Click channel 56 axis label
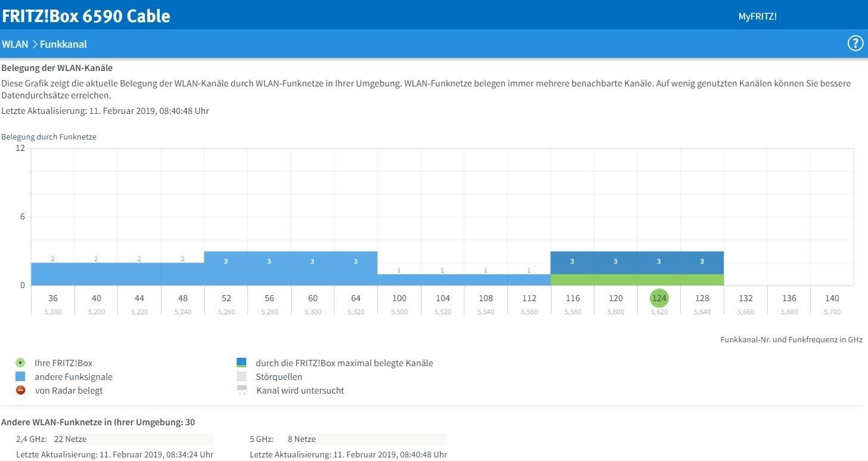This screenshot has height=461, width=868. (x=269, y=298)
